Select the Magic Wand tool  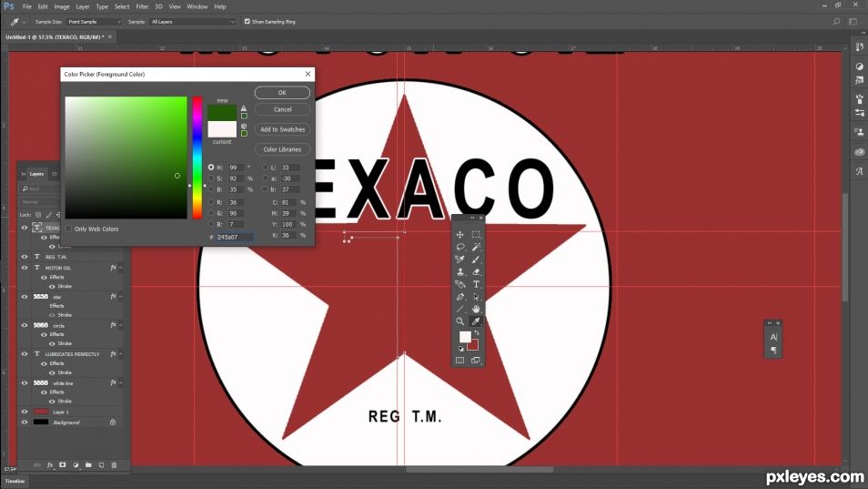[476, 247]
